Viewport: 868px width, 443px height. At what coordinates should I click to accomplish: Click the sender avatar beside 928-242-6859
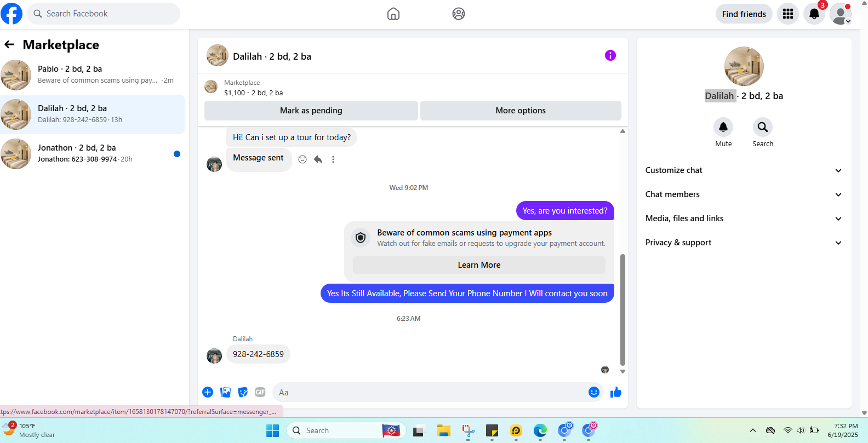click(214, 355)
